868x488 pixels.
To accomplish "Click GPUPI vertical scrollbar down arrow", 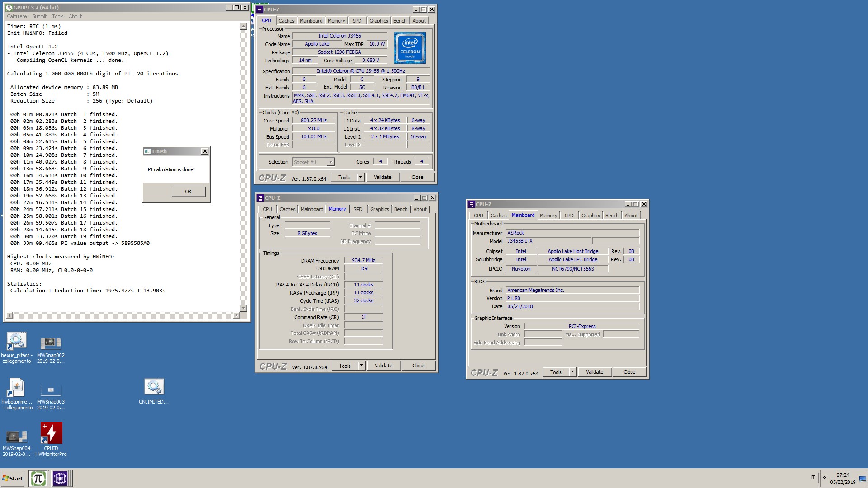I will [x=244, y=308].
